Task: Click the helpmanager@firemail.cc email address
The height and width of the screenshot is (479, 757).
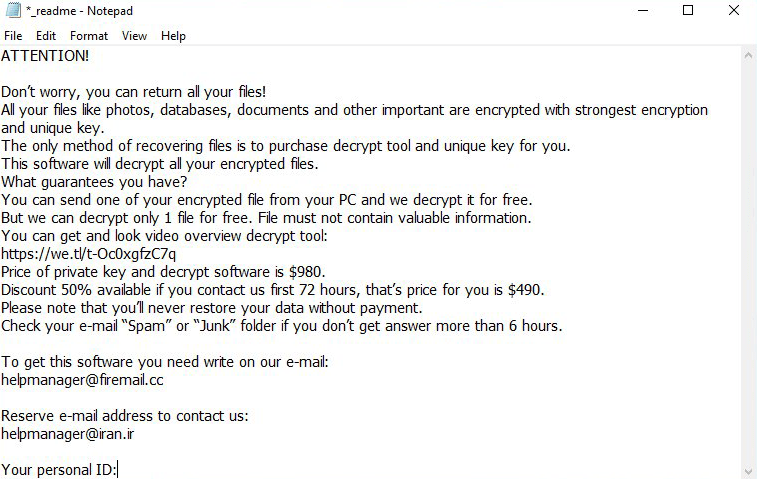Action: [x=82, y=380]
